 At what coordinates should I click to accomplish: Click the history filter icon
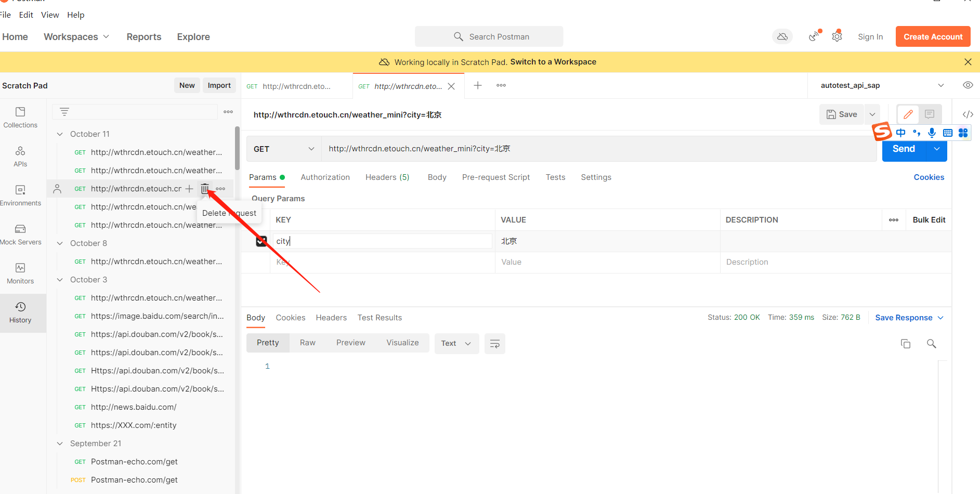(x=64, y=112)
